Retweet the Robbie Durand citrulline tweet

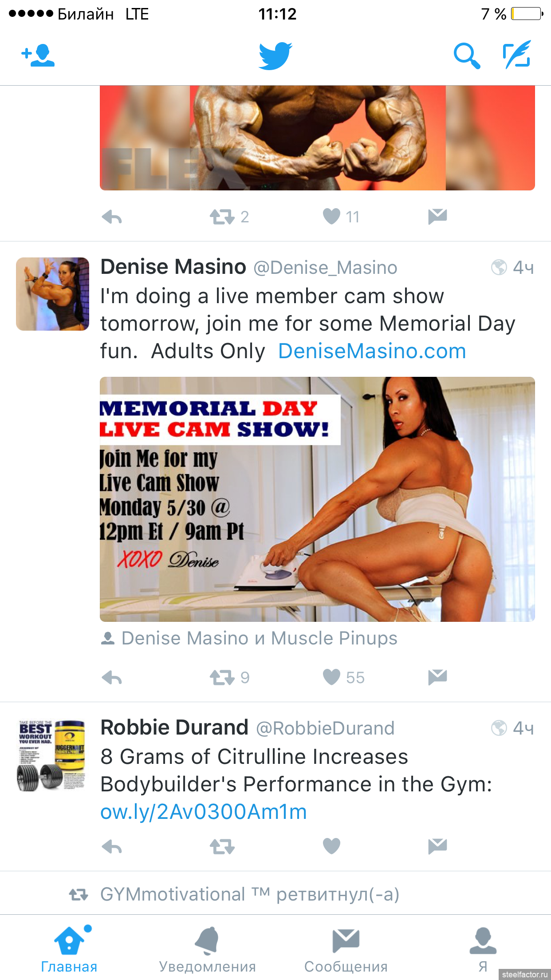(x=222, y=847)
